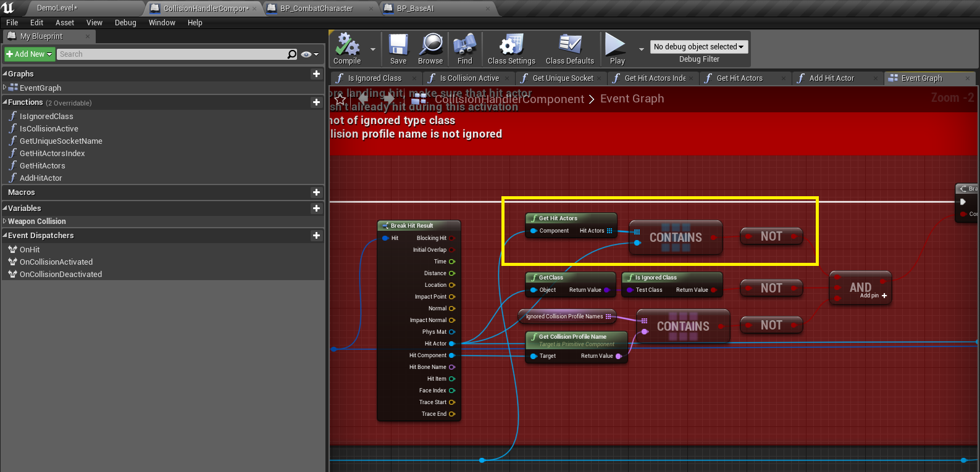Switch to the Get Hit Actors tab
The image size is (980, 472).
(739, 78)
